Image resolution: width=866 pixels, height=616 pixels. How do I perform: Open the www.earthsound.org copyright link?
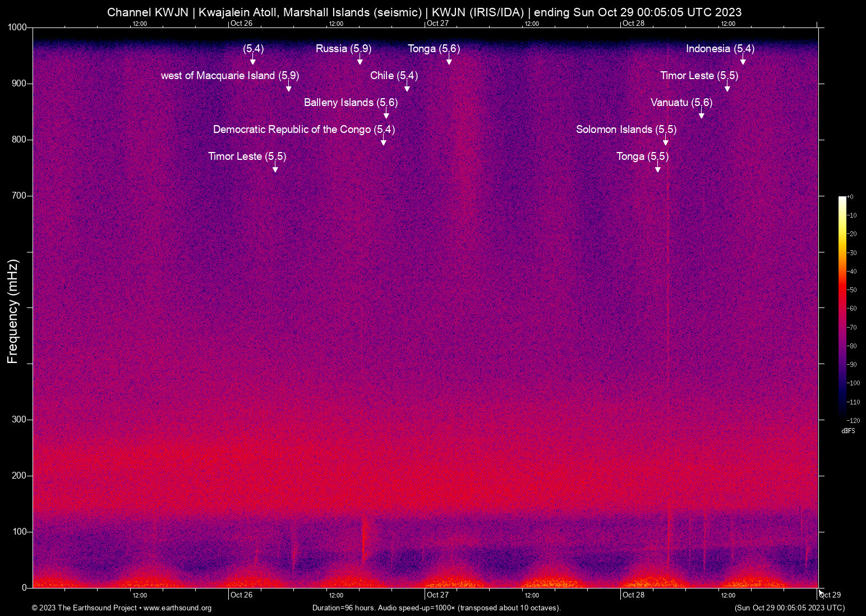pyautogui.click(x=177, y=608)
